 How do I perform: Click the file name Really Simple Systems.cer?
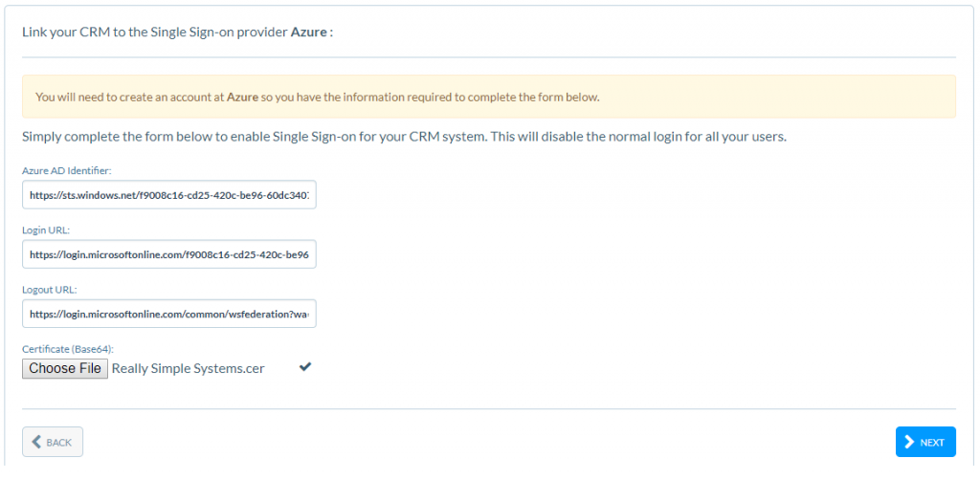coord(189,369)
